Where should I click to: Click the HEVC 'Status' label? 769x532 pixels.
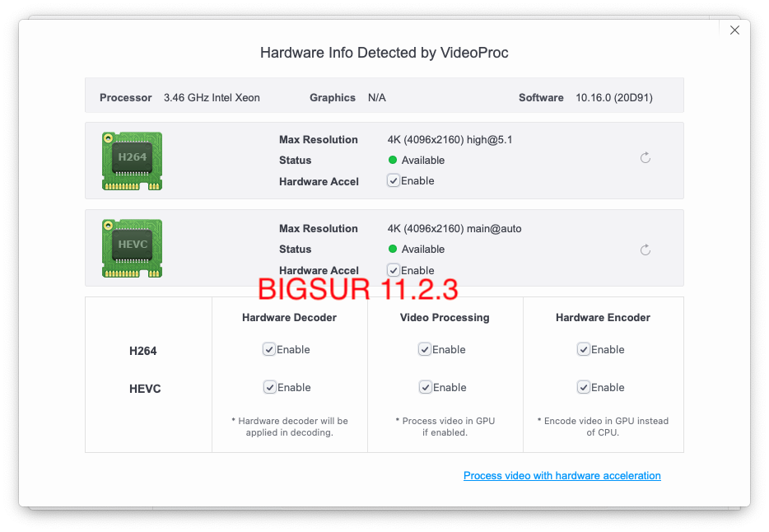[296, 249]
